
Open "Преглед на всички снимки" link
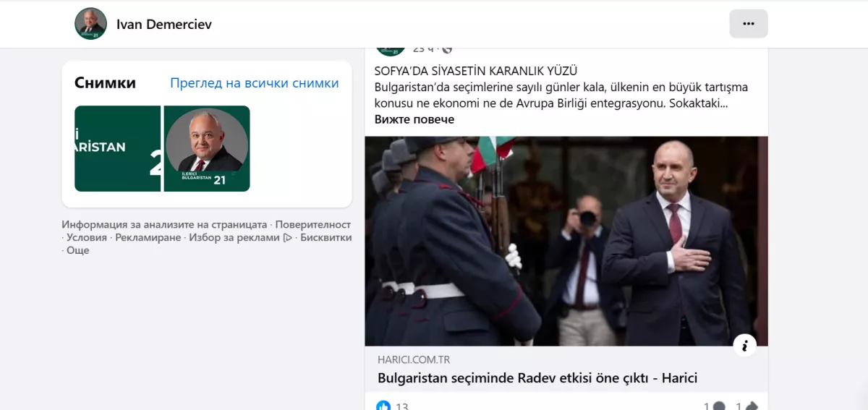[x=254, y=83]
